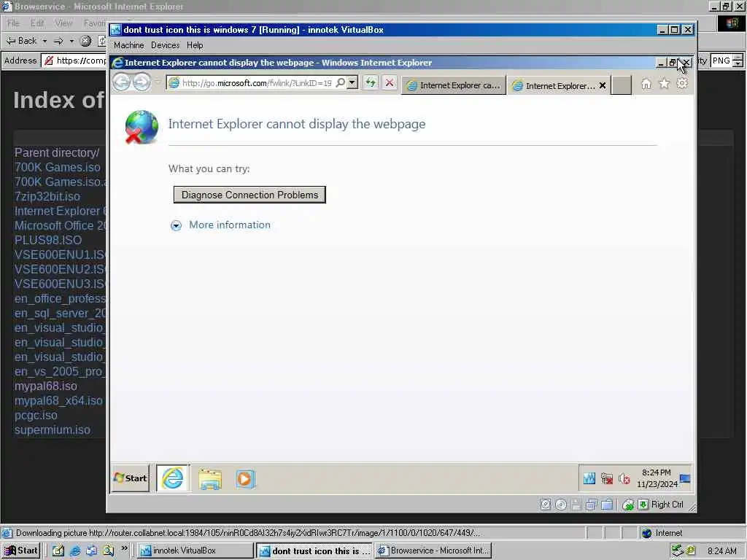The width and height of the screenshot is (747, 560).
Task: Launch Internet Explorer from guest taskbar
Action: [x=172, y=478]
